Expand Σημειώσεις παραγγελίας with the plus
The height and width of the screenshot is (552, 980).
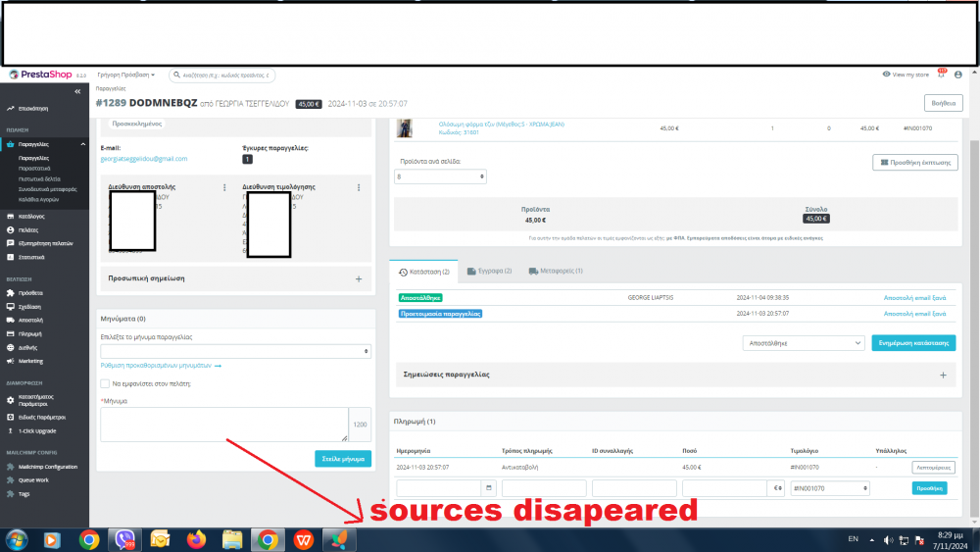tap(943, 376)
